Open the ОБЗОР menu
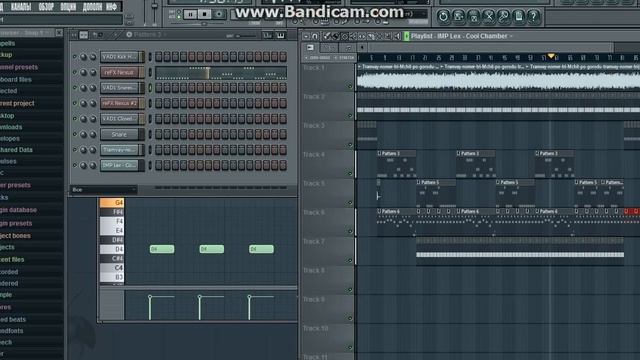 click(x=46, y=7)
